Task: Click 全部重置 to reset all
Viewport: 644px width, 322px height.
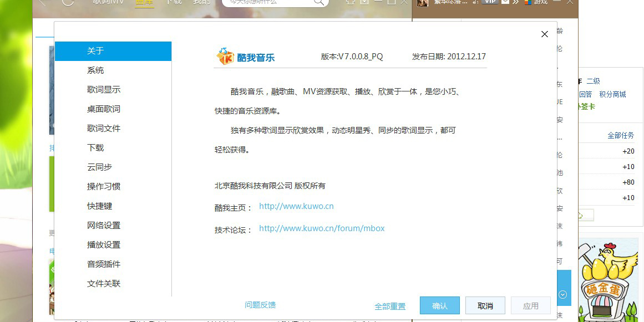Action: pos(390,306)
